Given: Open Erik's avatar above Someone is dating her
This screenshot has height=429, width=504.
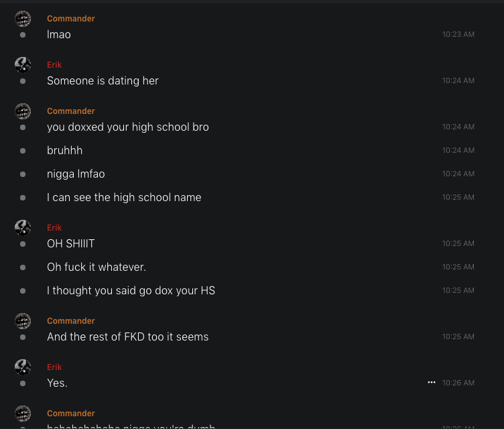Looking at the screenshot, I should click(x=23, y=65).
